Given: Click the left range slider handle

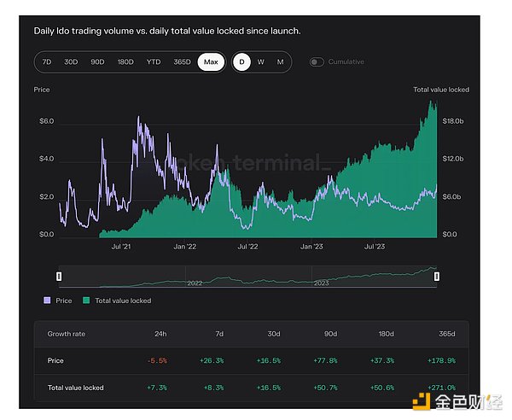Looking at the screenshot, I should coord(58,276).
